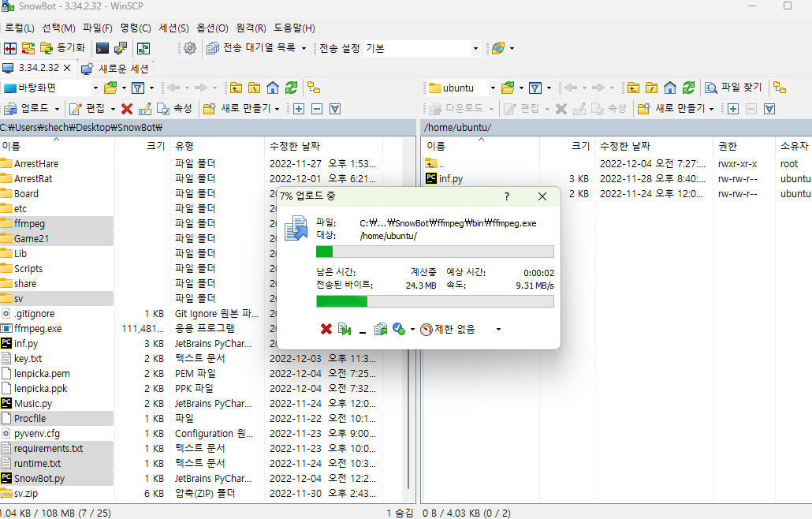Click the local 속성 button

174,109
